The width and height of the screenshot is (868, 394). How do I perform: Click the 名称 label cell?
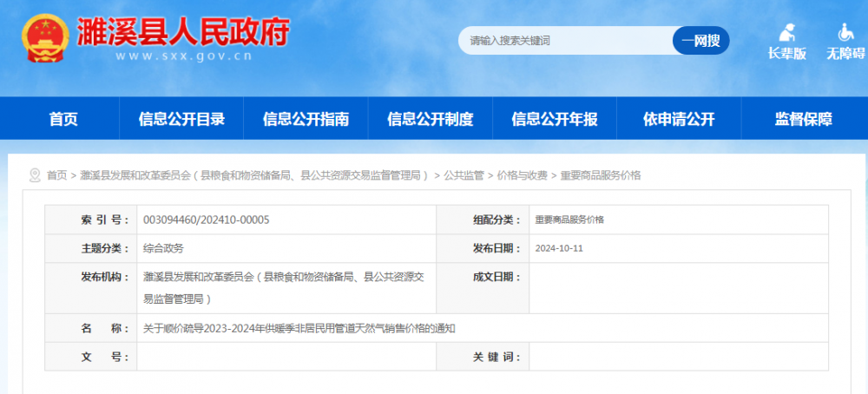coord(91,328)
